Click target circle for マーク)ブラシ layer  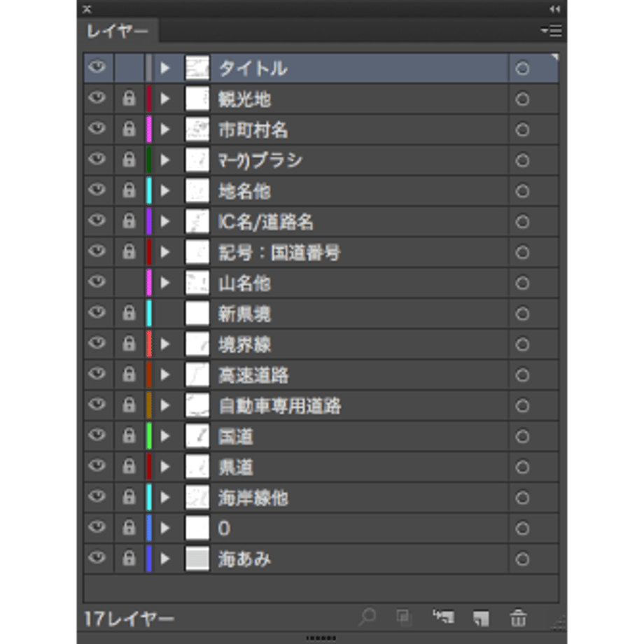522,160
